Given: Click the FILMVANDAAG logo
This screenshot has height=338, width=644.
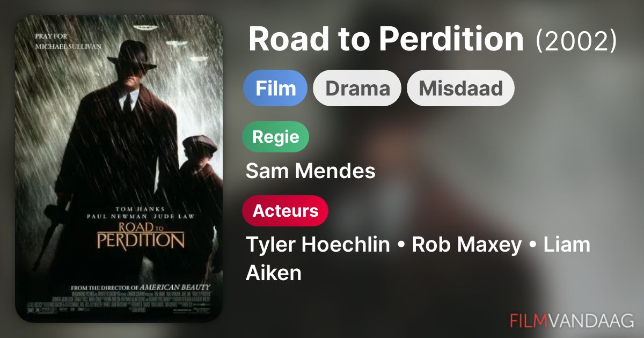Looking at the screenshot, I should (x=572, y=321).
